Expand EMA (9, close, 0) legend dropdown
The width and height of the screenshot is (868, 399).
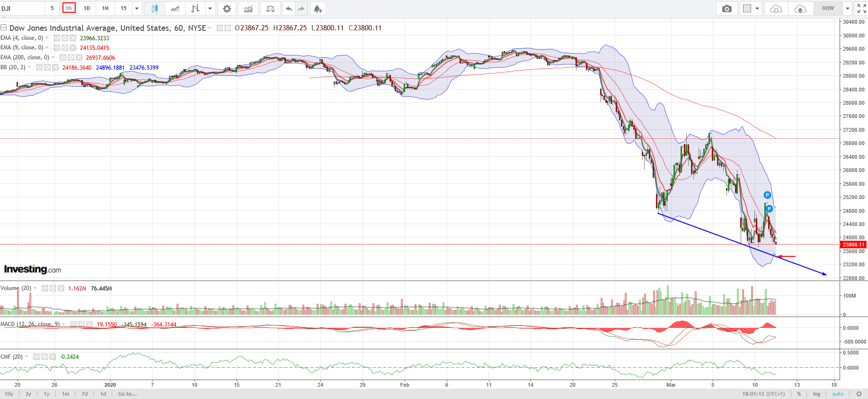click(x=47, y=47)
